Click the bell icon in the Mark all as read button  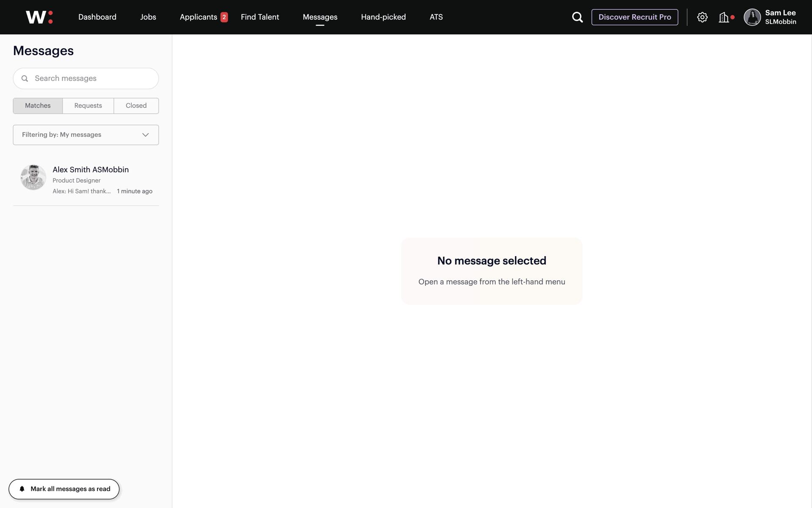point(22,489)
